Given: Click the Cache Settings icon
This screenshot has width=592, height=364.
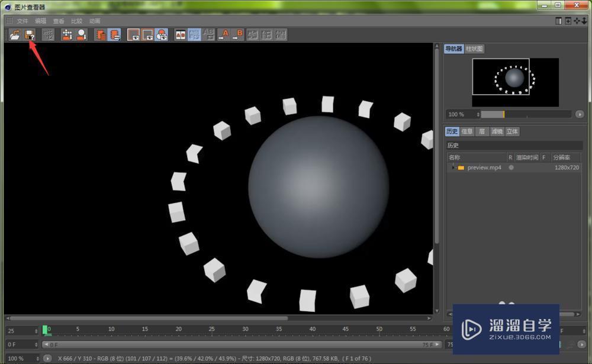Looking at the screenshot, I should 114,35.
